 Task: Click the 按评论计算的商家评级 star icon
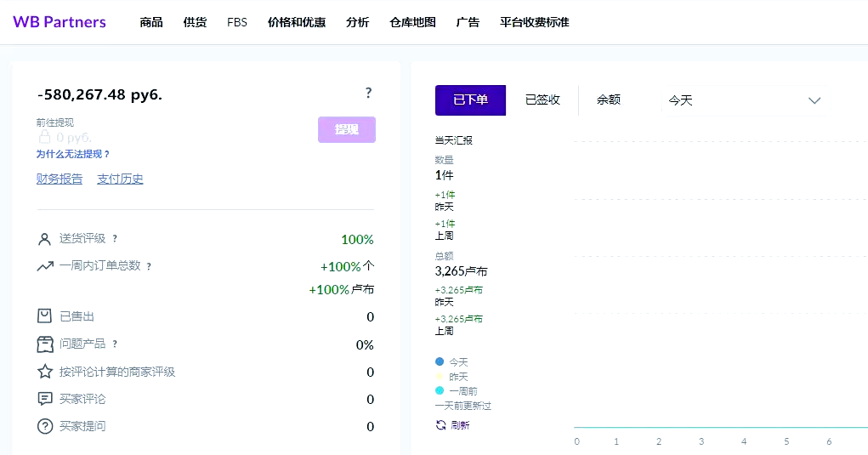pos(45,372)
